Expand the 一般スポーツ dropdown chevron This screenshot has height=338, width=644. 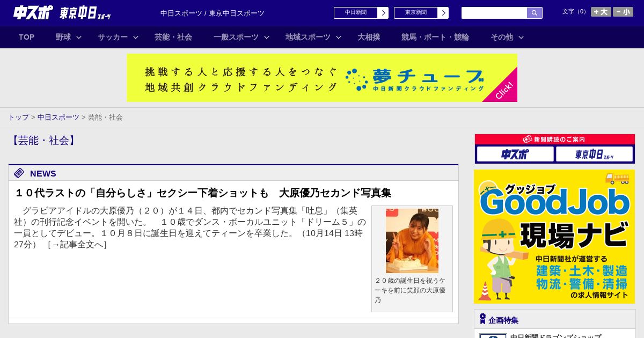pyautogui.click(x=266, y=37)
